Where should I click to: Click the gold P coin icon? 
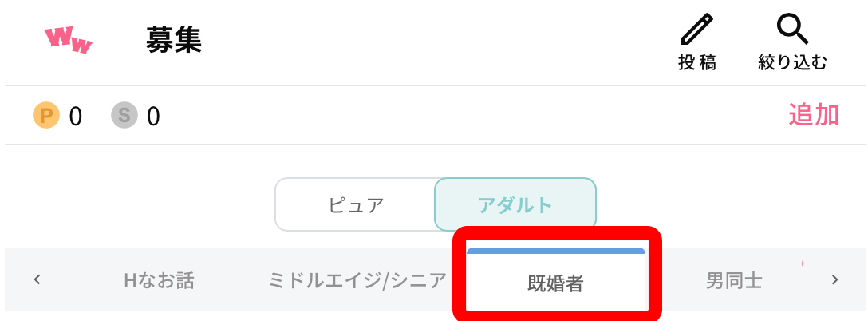[x=46, y=116]
